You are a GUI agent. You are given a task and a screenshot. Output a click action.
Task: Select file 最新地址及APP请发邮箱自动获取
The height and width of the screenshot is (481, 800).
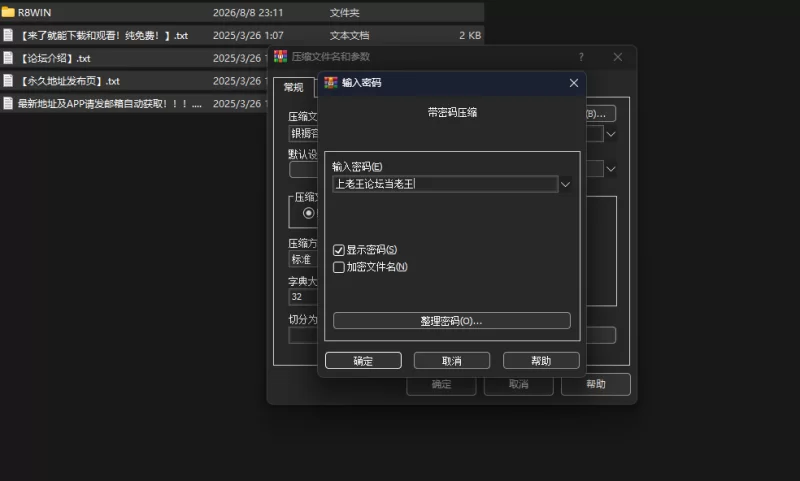click(133, 103)
